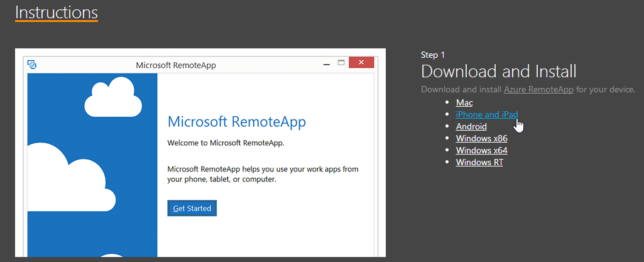Open the Windows x64 download link

tap(481, 150)
